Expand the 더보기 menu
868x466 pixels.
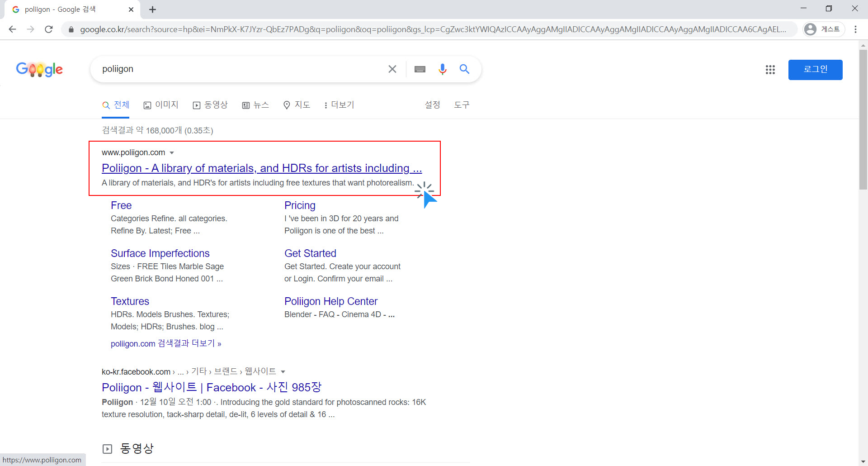(x=339, y=105)
